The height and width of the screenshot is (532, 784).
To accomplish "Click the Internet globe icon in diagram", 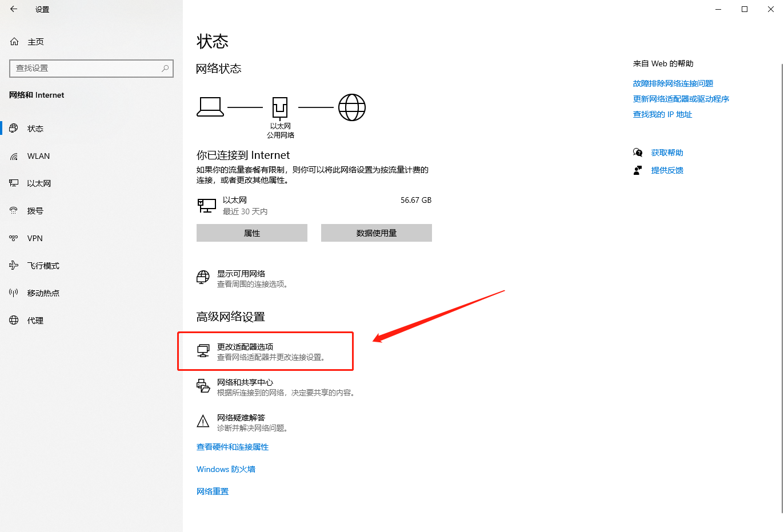I will [x=352, y=107].
